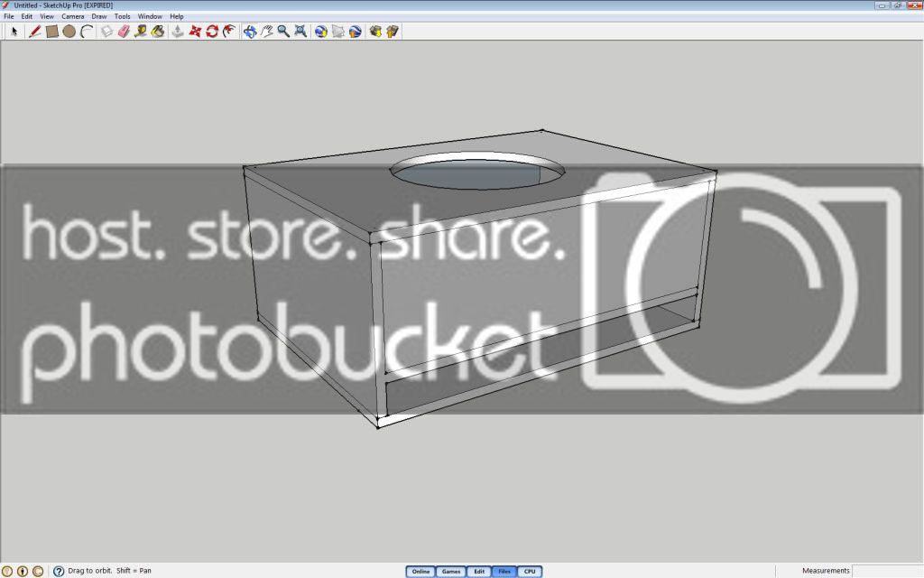Click the Make Component icon
924x578 pixels.
[106, 32]
